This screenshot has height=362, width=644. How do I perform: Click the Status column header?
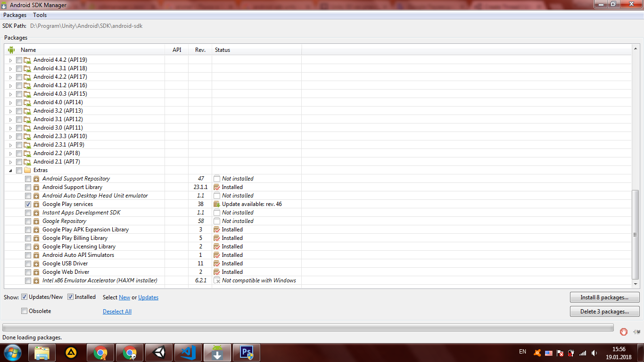[257, 50]
